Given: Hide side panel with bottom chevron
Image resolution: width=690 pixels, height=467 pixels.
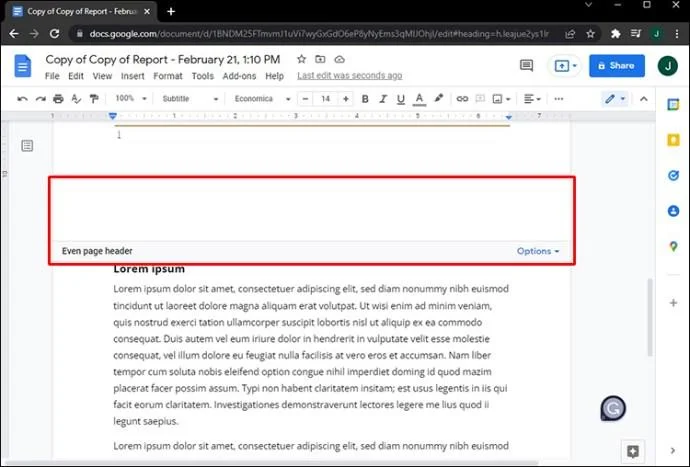Looking at the screenshot, I should tap(673, 450).
